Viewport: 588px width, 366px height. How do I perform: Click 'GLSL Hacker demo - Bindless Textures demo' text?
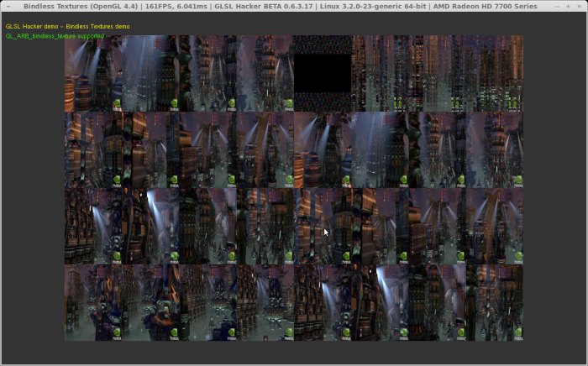67,26
